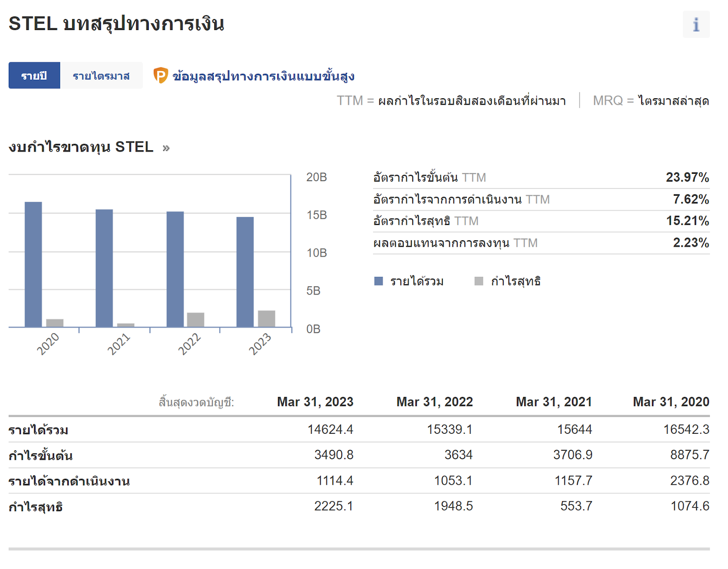
Task: Open ข้อมูลสรุปทางการเงินแบบขั้นสูง link
Action: tap(263, 76)
